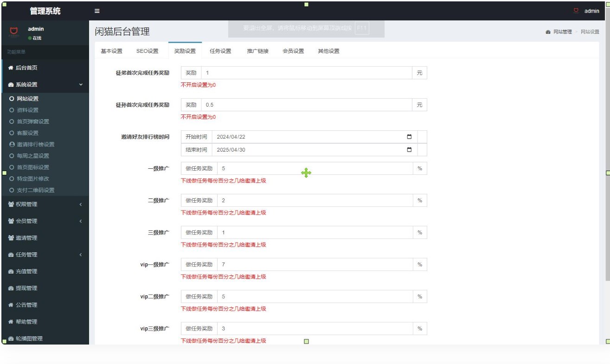Click the admin avatar icon in top bar
The height and width of the screenshot is (364, 610).
click(x=576, y=10)
